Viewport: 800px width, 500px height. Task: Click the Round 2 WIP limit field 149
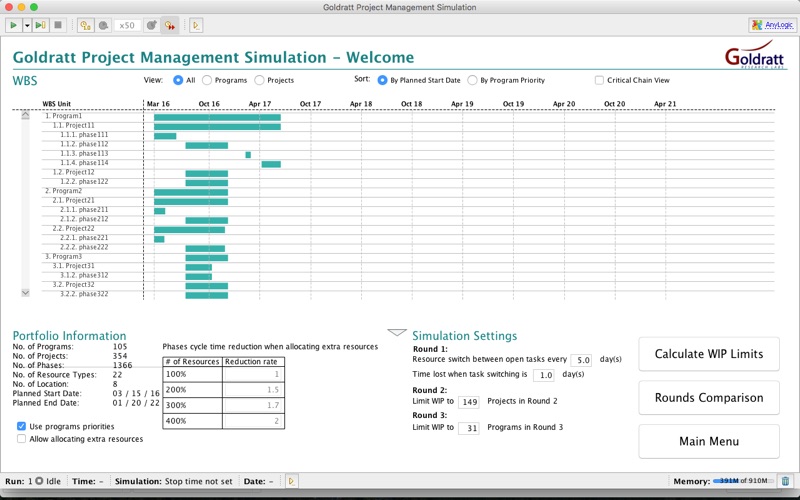(468, 402)
